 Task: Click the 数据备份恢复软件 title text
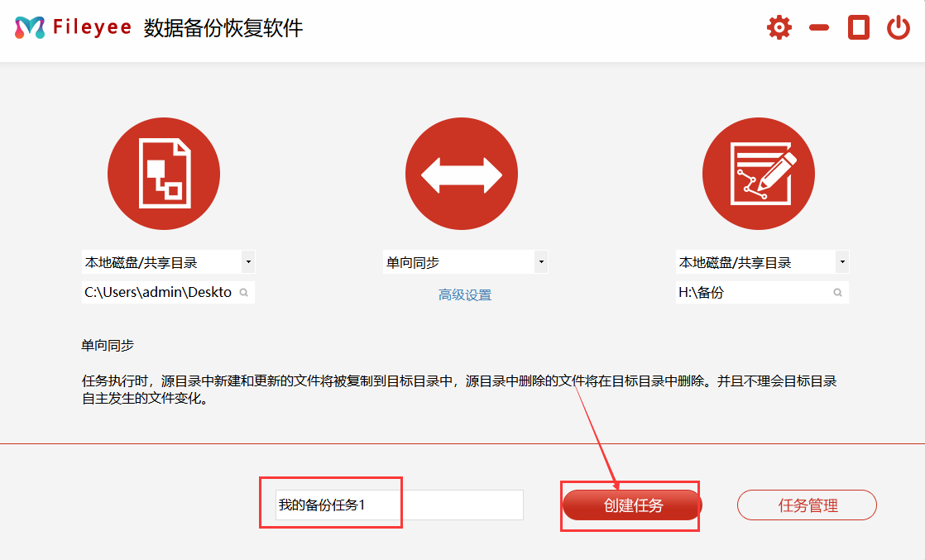click(x=223, y=28)
